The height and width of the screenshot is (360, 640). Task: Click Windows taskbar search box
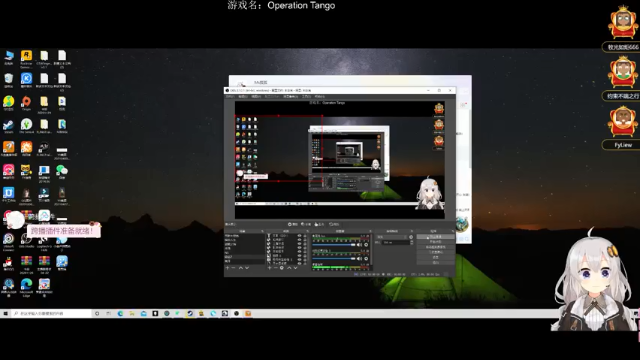(x=51, y=313)
